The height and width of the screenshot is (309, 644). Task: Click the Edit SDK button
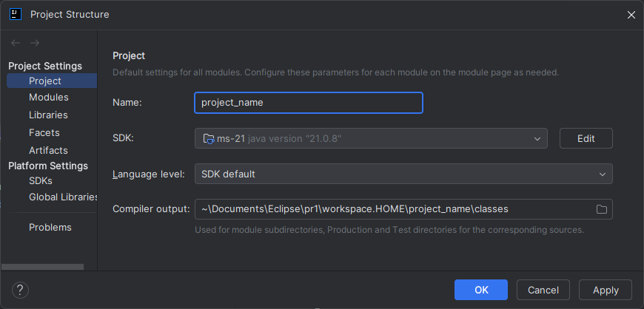tap(586, 138)
